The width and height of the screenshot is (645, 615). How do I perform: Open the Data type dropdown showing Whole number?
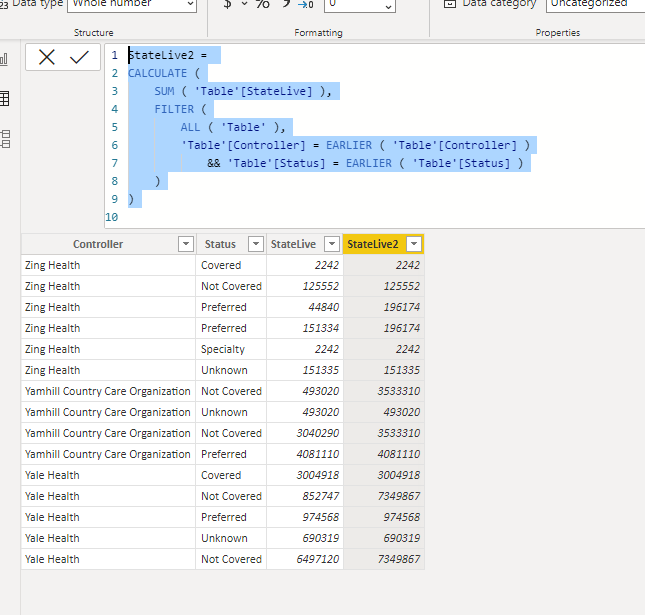point(132,4)
